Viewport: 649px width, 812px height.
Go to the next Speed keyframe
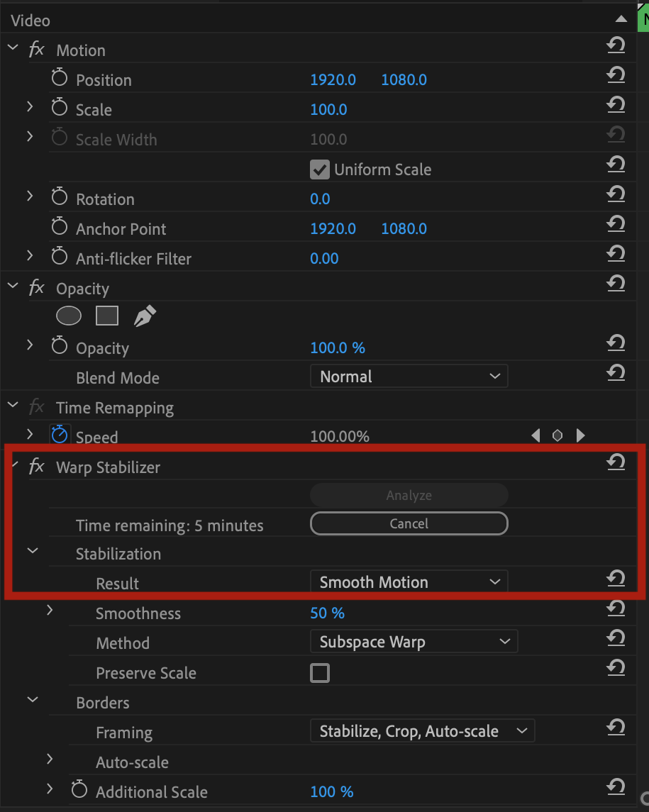coord(581,435)
